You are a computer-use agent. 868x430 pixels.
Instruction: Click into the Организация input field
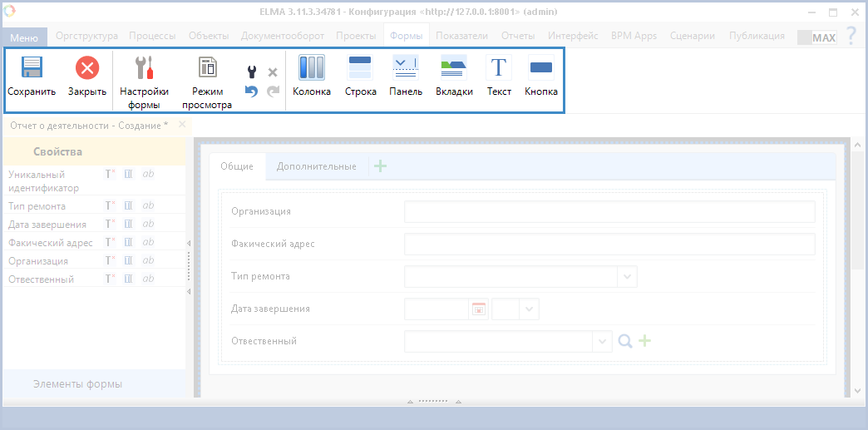(x=609, y=212)
